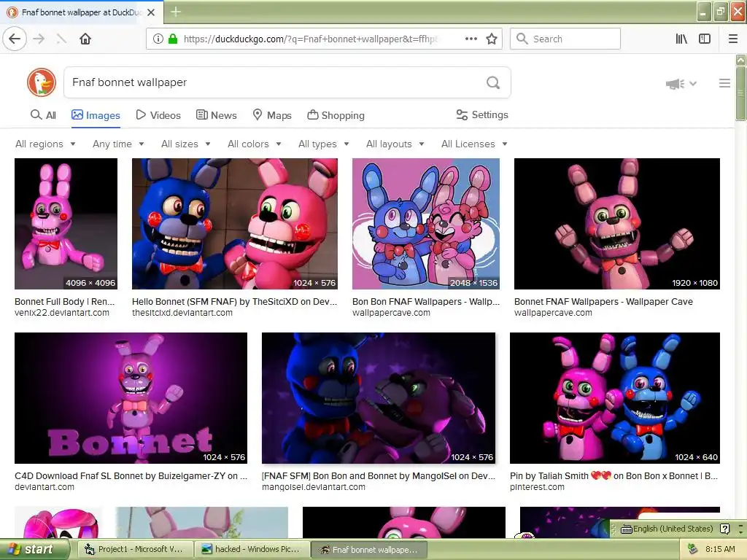Screen dimensions: 747x560
Task: Open the Pin by Taliah Smith image
Action: coord(615,398)
